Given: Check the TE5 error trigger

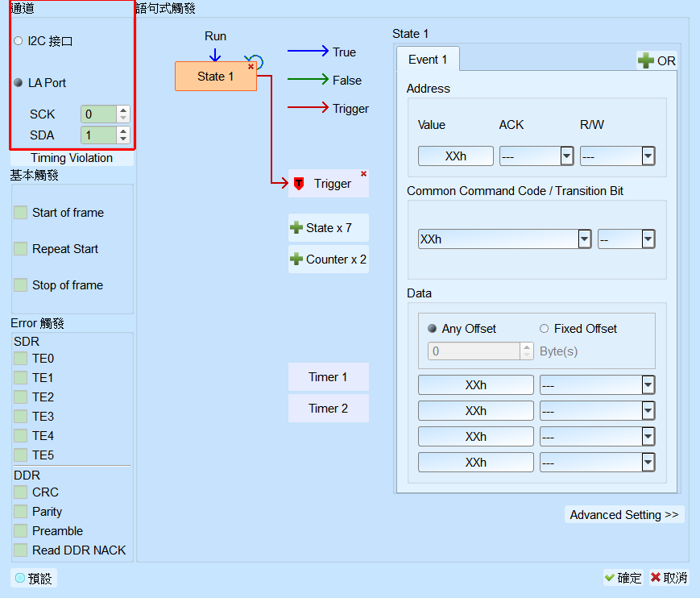Looking at the screenshot, I should [x=20, y=455].
